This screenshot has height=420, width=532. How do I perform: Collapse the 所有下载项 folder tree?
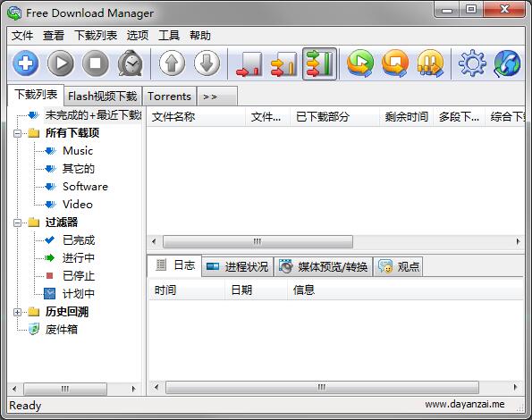coord(17,133)
